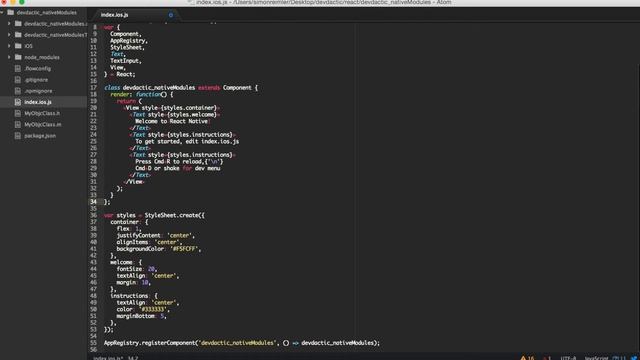Click the 'Press Cmd+R to reload' line

(179, 162)
